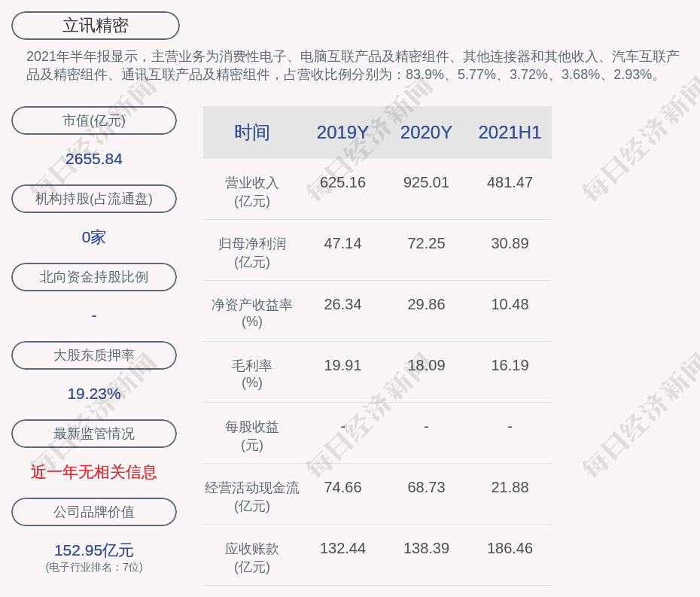Click the brand value 152.95亿元
Image resolution: width=700 pixels, height=597 pixels.
tap(94, 550)
